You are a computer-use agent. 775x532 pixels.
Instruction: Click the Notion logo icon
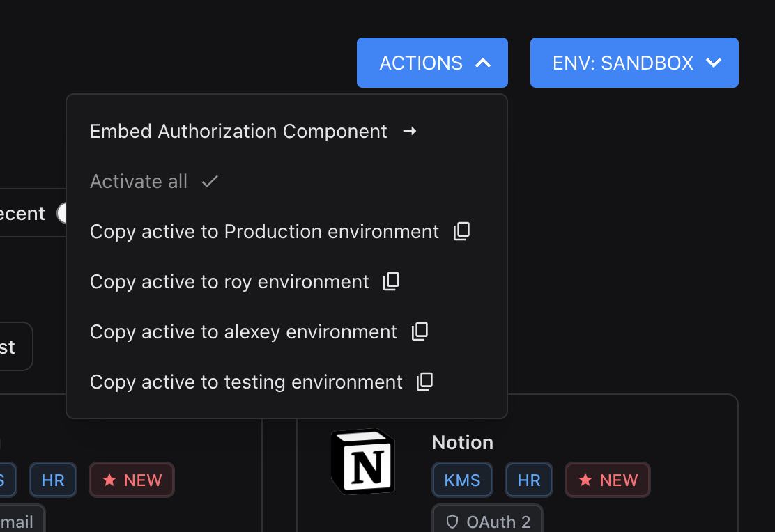362,462
